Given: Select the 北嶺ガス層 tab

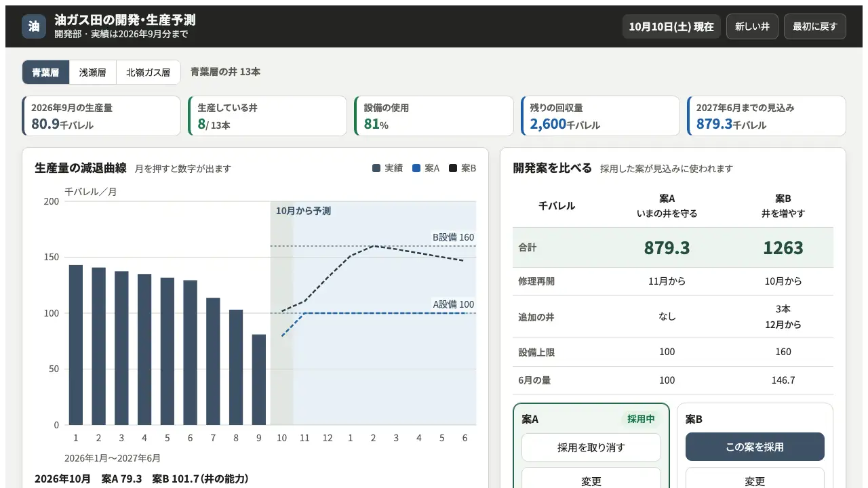Looking at the screenshot, I should [x=148, y=73].
